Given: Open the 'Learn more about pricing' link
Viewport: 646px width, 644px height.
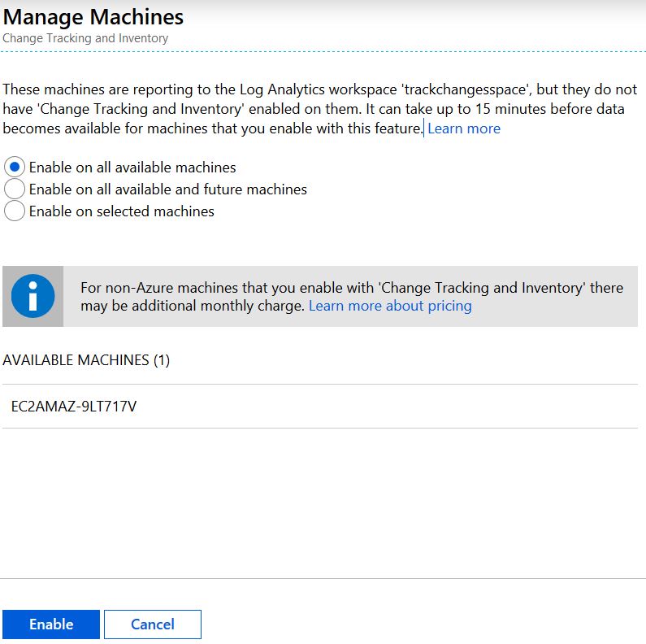Looking at the screenshot, I should tap(390, 306).
